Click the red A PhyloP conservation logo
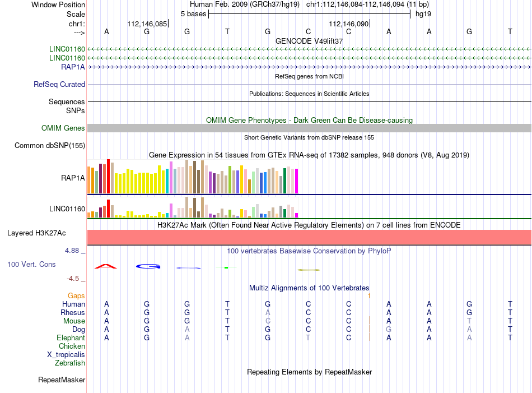532x393 pixels. tap(106, 266)
